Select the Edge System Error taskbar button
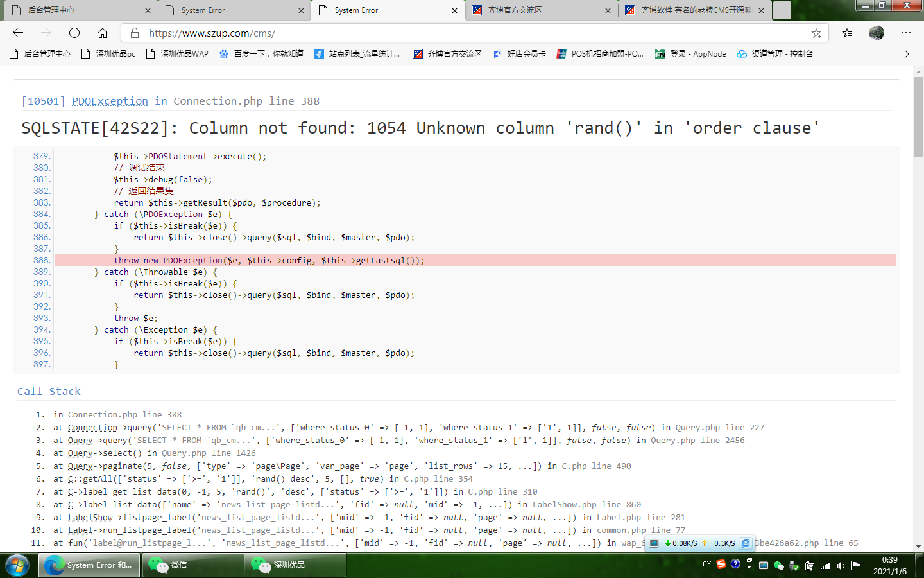The height and width of the screenshot is (578, 924). click(89, 565)
